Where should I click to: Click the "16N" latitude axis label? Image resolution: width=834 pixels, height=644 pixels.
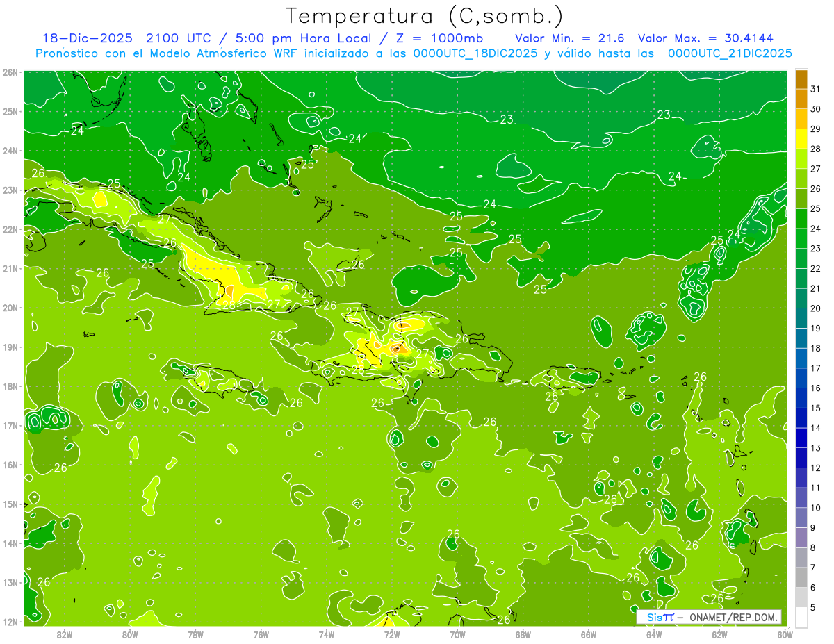10,465
